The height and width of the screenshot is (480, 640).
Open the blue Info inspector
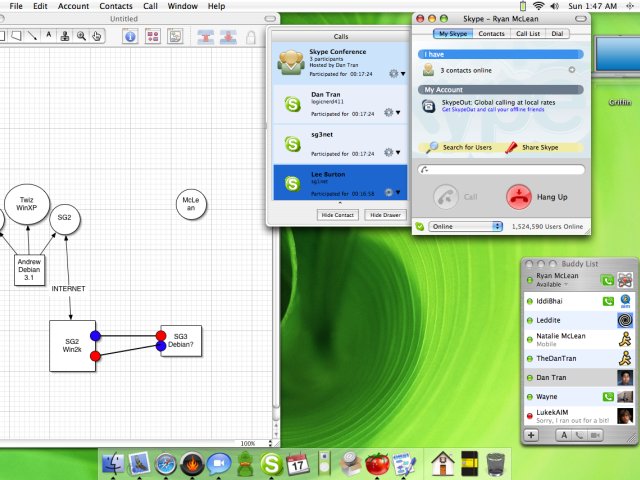pyautogui.click(x=130, y=37)
